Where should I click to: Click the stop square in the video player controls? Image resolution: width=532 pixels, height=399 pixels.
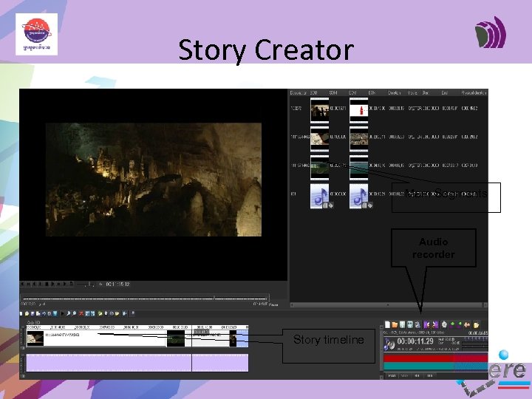point(47,284)
